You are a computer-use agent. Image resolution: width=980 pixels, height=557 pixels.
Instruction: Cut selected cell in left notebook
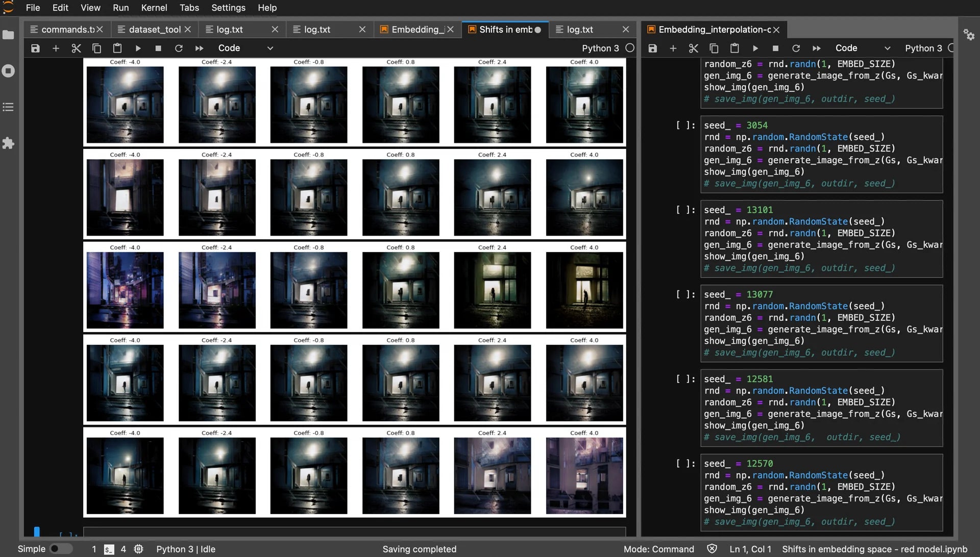pyautogui.click(x=76, y=48)
